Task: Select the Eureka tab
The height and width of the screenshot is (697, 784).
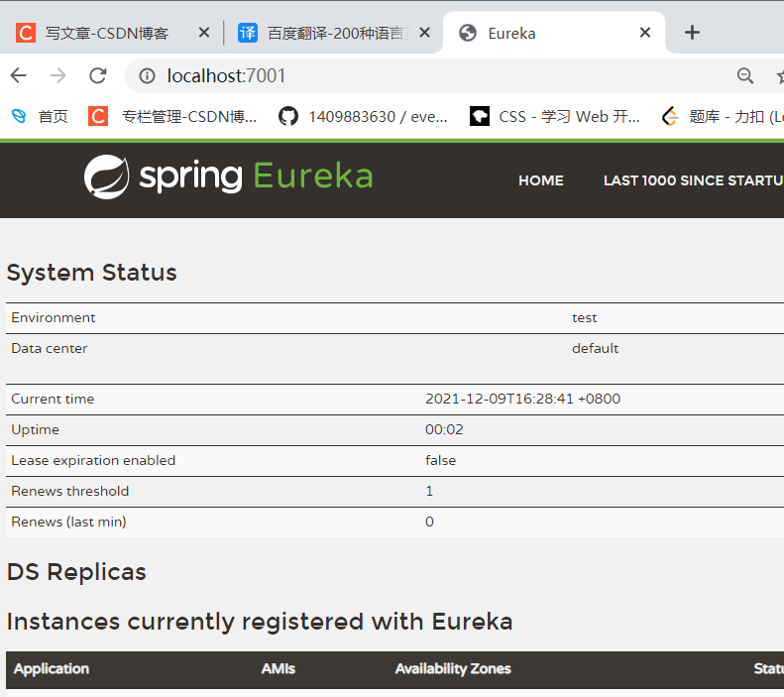Action: [x=554, y=33]
